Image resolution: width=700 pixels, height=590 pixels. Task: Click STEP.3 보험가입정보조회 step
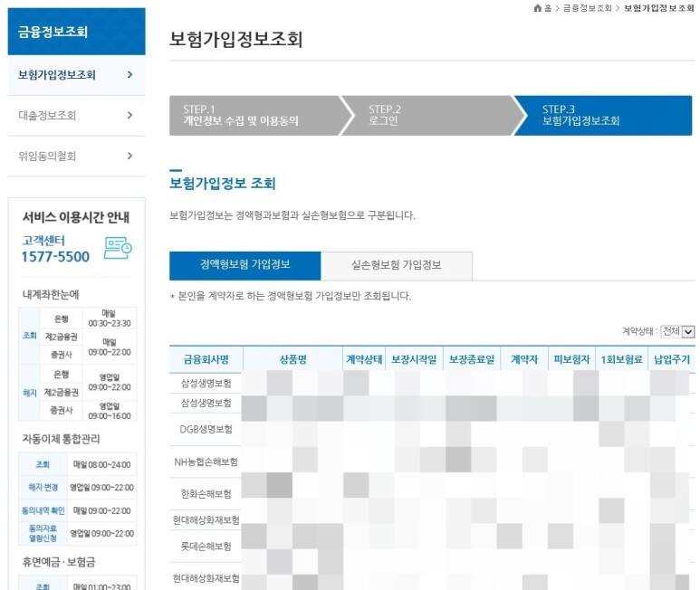click(603, 116)
